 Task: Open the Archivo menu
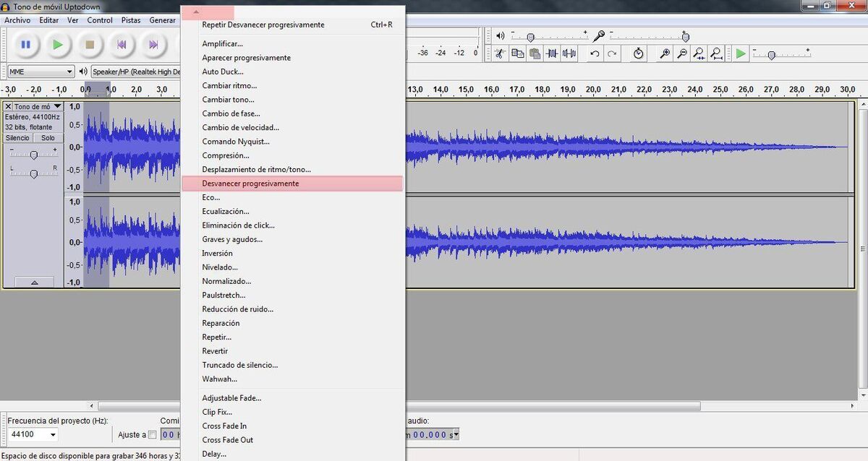[x=17, y=20]
